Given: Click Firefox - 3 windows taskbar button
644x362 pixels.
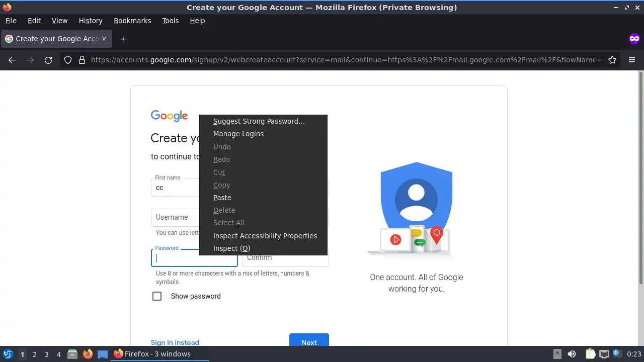Looking at the screenshot, I should [x=160, y=354].
